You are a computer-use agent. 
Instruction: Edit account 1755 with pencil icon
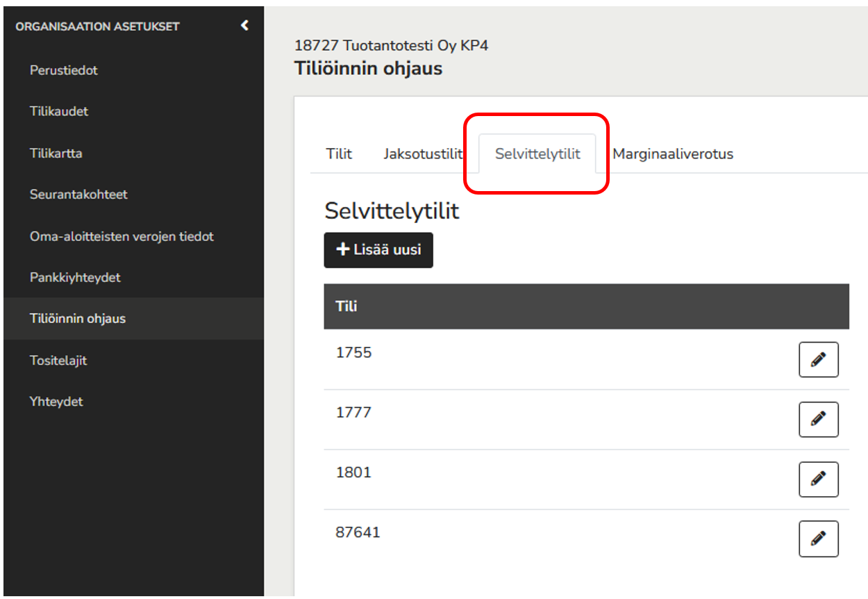click(819, 359)
